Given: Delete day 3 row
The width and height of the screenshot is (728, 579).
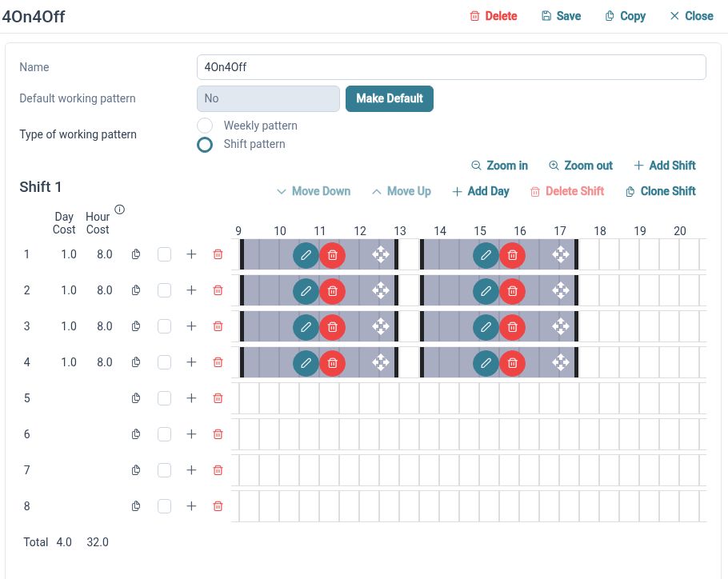Looking at the screenshot, I should 218,326.
